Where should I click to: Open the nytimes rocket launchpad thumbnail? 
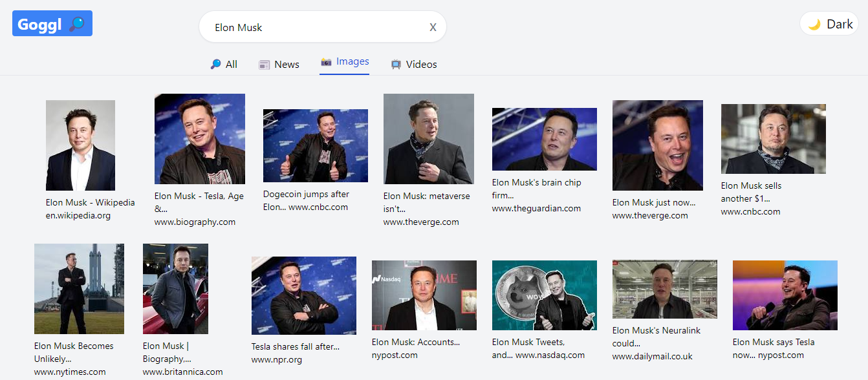tap(79, 289)
